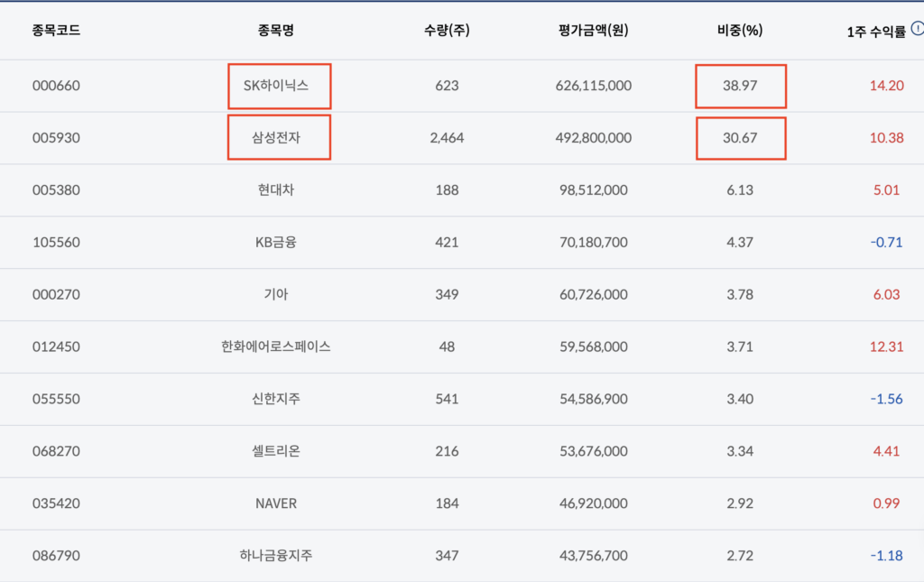Click the 수량(주) column header
Image resolution: width=924 pixels, height=582 pixels.
coord(447,30)
